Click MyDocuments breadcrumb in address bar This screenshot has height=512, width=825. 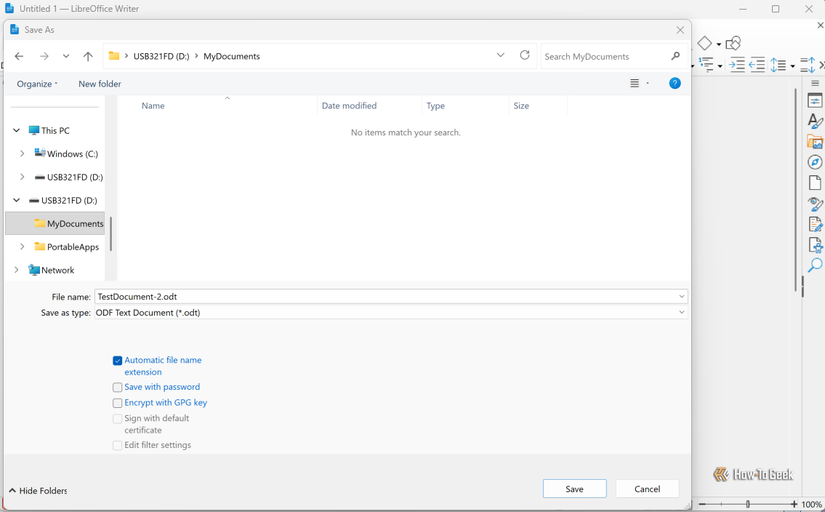pyautogui.click(x=232, y=56)
